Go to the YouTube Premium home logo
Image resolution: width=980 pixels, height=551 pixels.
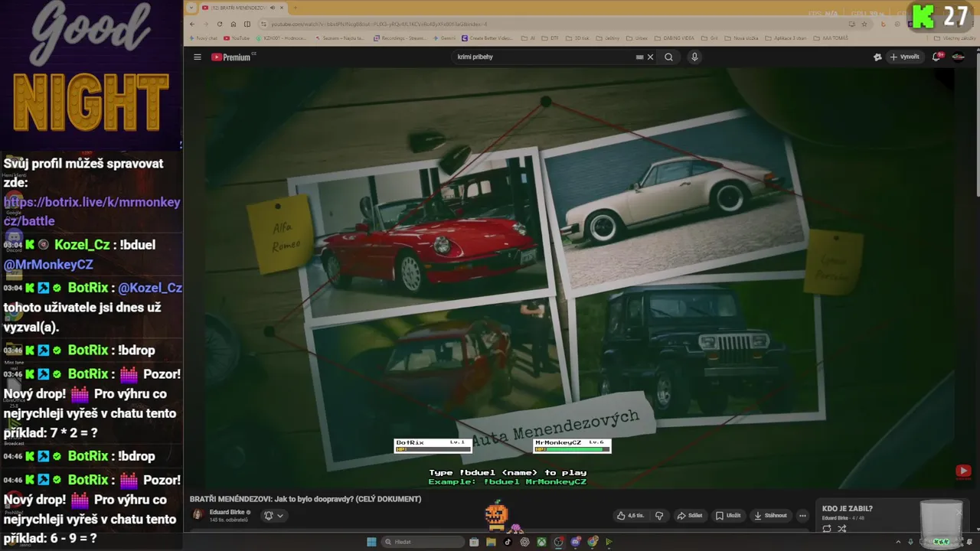point(233,57)
